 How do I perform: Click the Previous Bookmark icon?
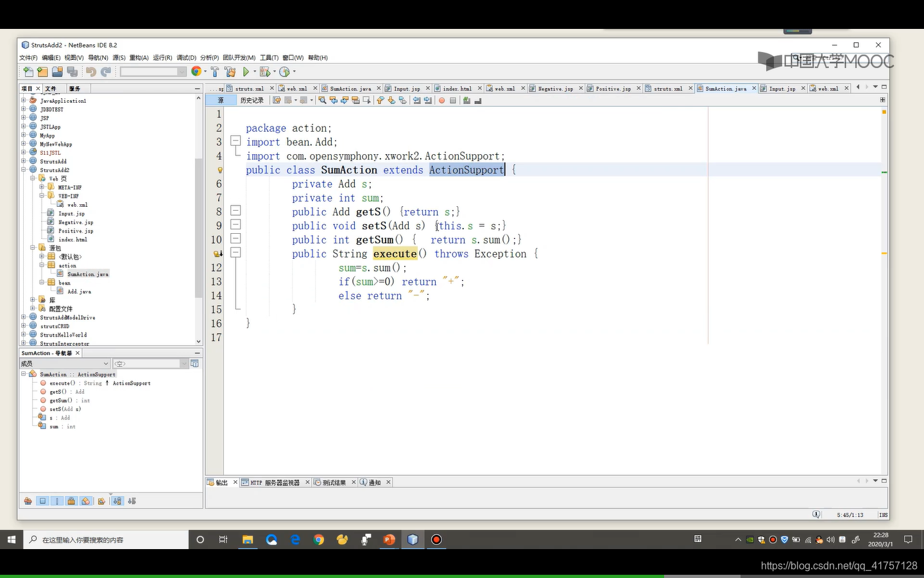pos(380,100)
